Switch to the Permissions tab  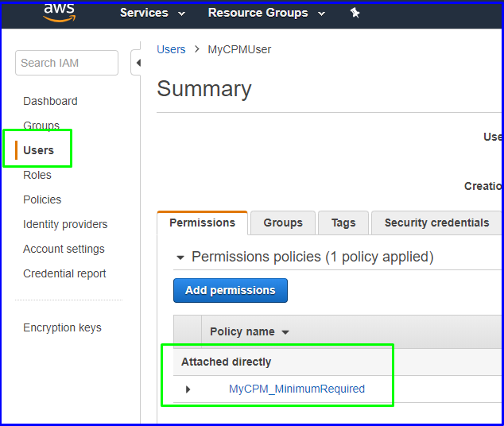pos(202,223)
